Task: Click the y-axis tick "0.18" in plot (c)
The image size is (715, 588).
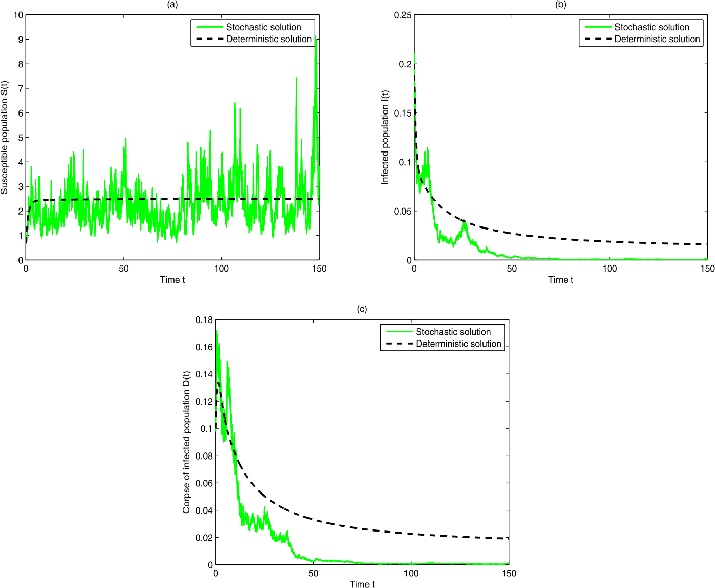Action: [204, 320]
